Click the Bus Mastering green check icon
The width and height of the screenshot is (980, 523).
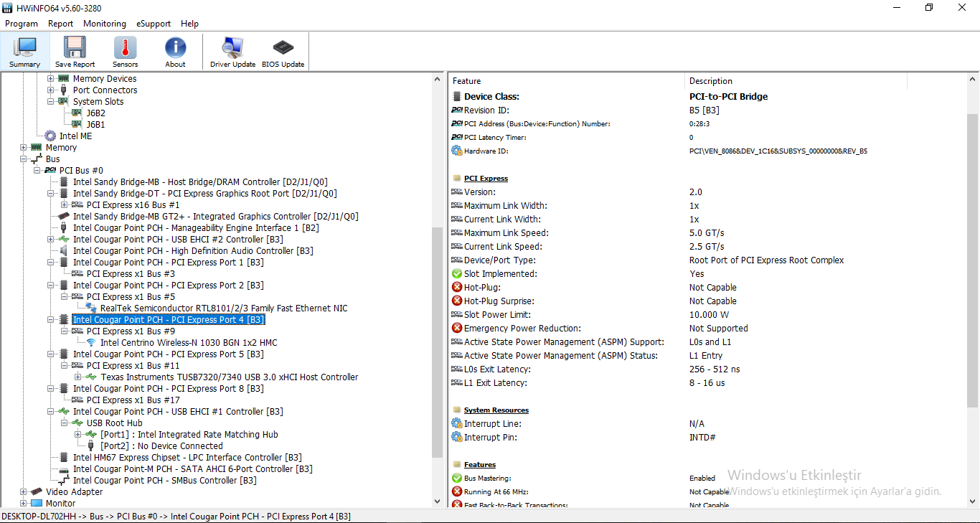point(457,478)
